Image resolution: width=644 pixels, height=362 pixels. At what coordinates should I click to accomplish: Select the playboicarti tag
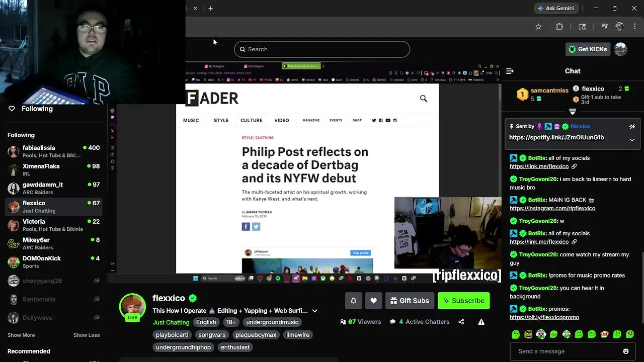(172, 335)
